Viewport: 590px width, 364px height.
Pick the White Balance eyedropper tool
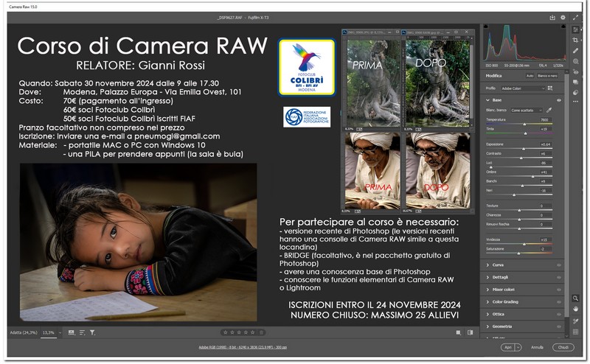[x=549, y=111]
